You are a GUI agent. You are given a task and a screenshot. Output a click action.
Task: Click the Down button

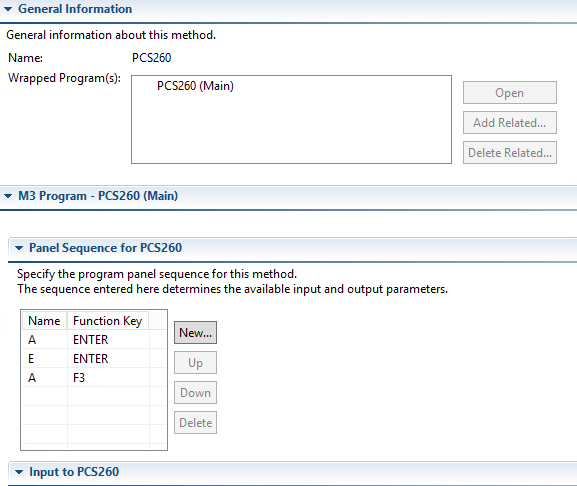[x=195, y=393]
